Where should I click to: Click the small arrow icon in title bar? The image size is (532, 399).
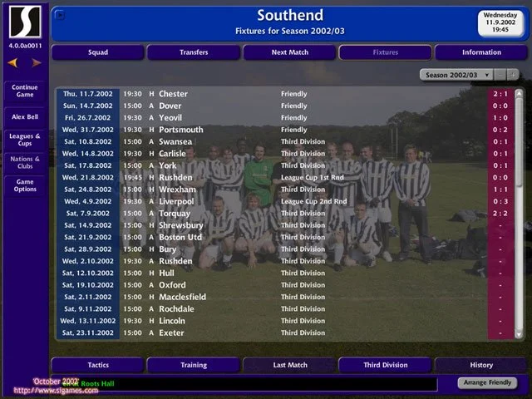[x=59, y=14]
